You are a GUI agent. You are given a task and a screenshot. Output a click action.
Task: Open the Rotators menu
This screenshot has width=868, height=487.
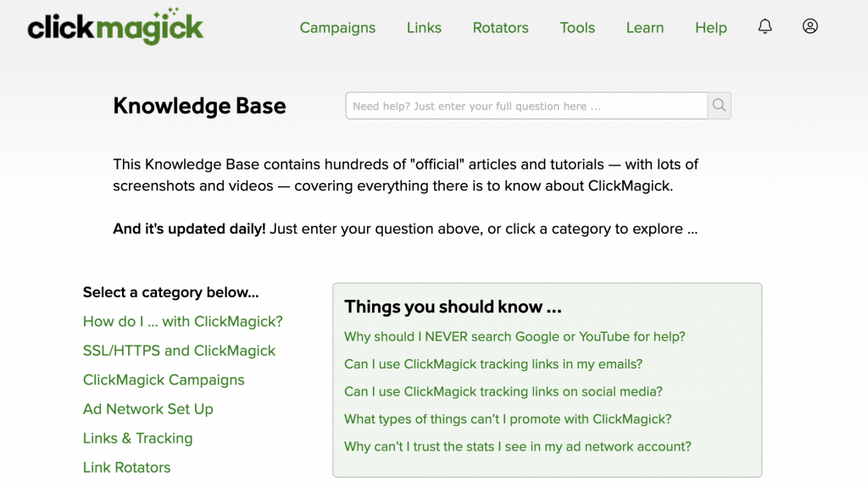(x=500, y=28)
